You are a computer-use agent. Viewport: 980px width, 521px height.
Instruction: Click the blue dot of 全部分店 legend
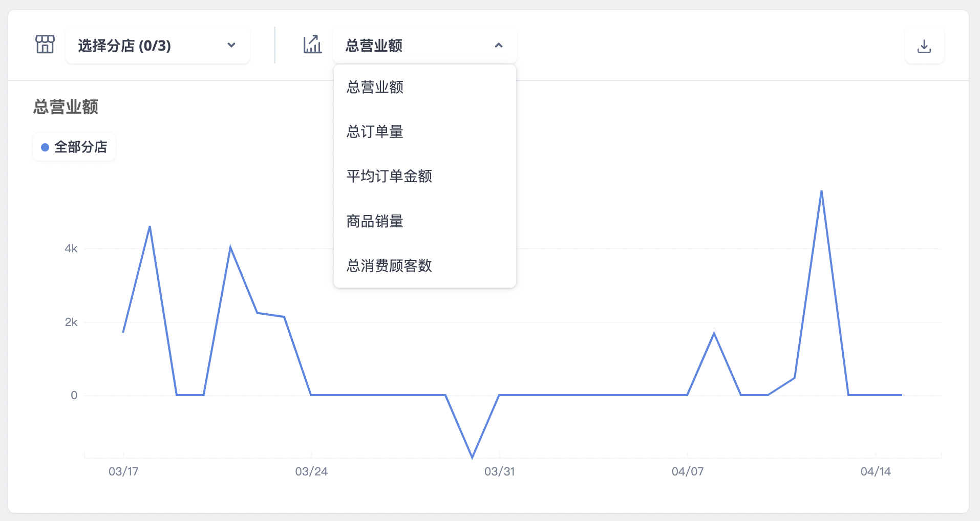45,147
